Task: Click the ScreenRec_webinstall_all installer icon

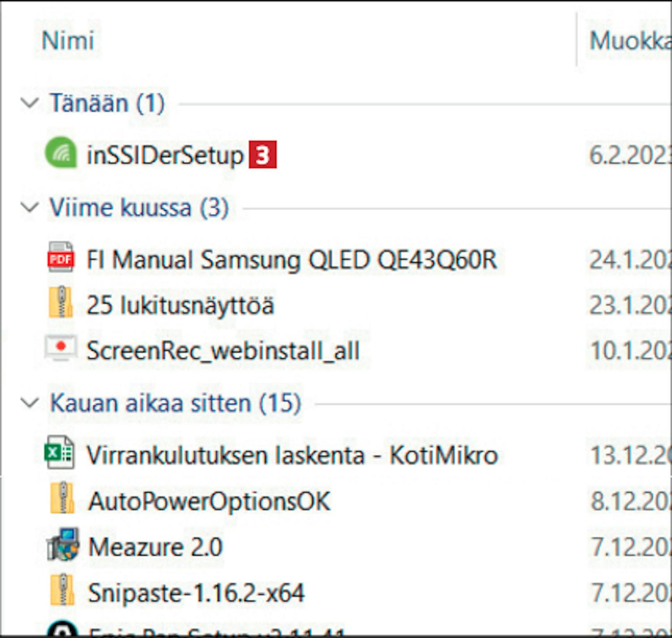Action: coord(61,348)
